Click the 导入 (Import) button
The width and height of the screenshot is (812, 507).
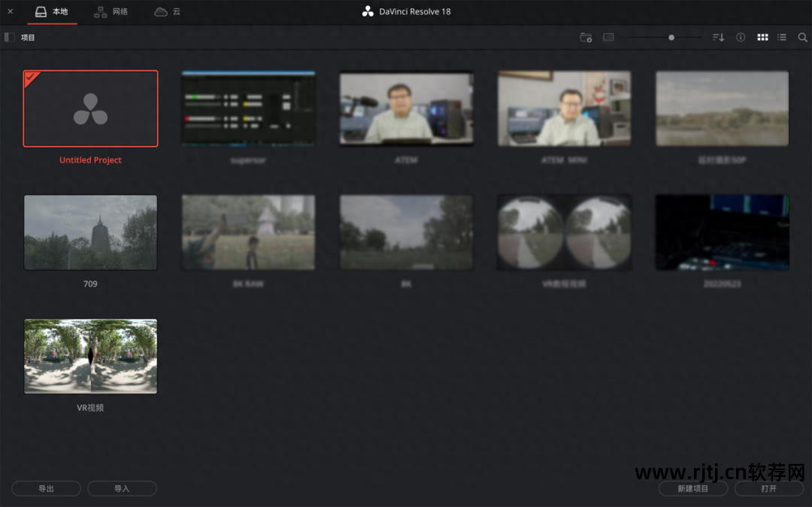click(122, 488)
